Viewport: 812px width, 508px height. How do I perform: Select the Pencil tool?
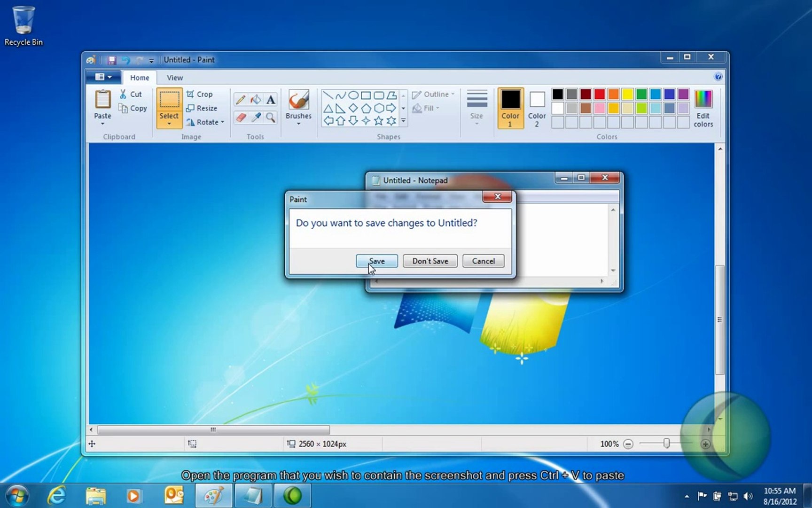[x=241, y=100]
